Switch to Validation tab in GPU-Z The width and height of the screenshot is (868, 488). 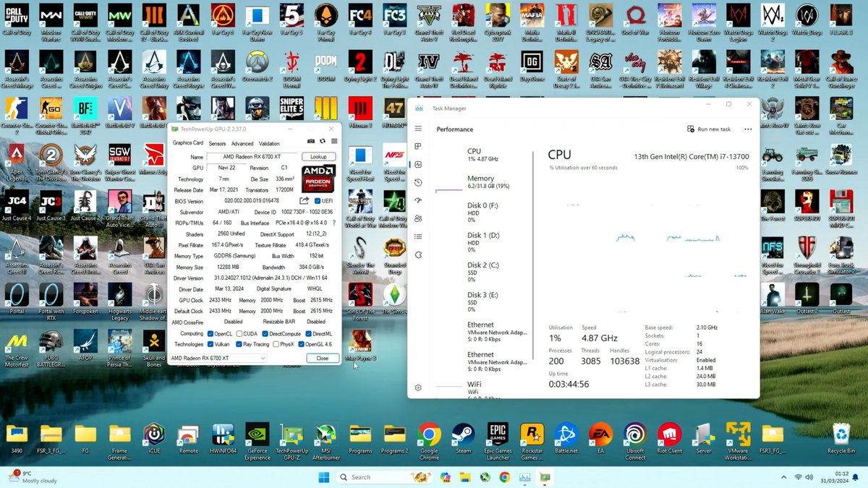click(269, 143)
